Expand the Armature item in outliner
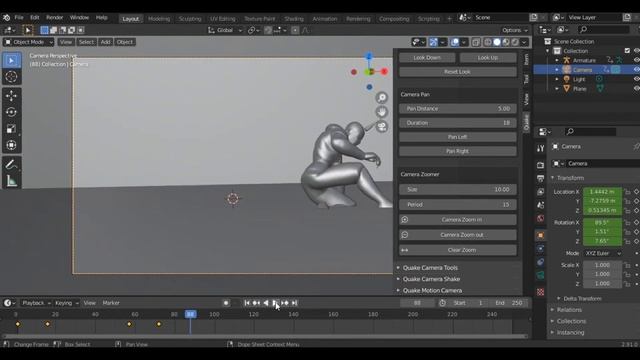Image resolution: width=640 pixels, height=360 pixels. 557,60
